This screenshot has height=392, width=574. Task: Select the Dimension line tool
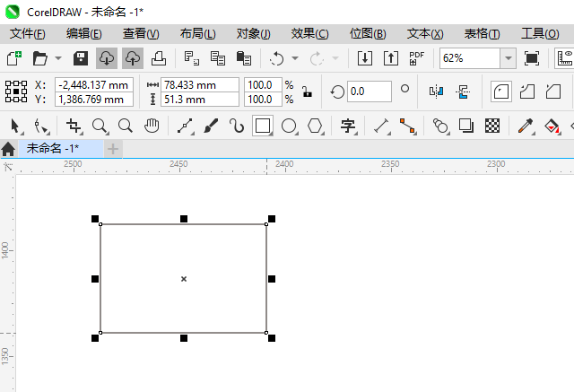[x=382, y=126]
